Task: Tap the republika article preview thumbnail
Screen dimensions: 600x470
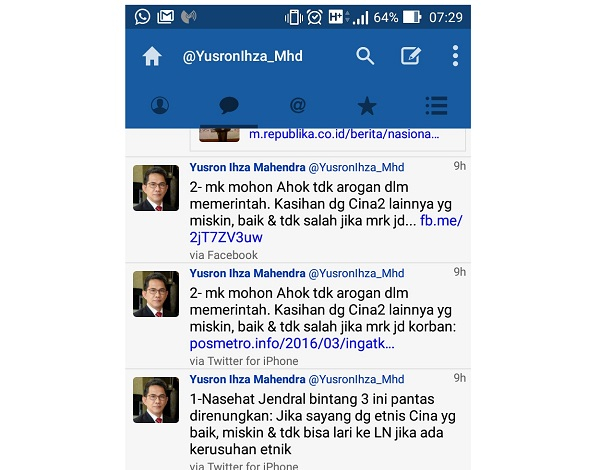Action: pos(219,135)
